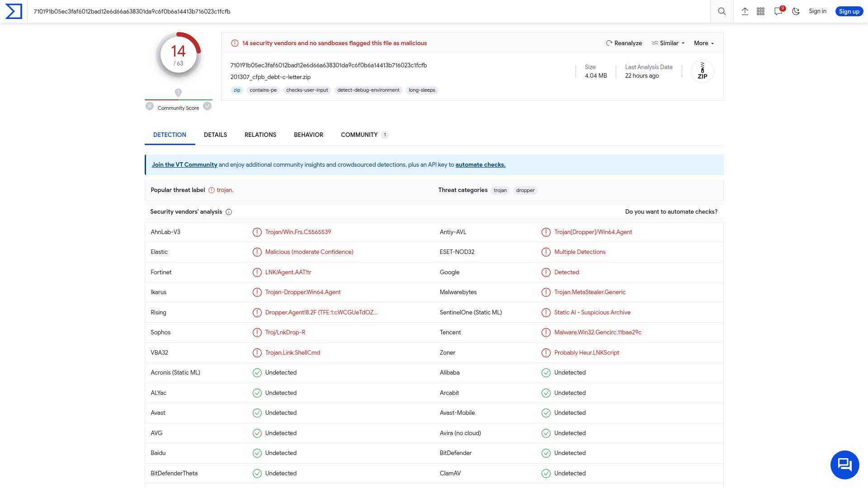Screen dimensions: 868x488
Task: Click the upload file icon
Action: point(745,11)
